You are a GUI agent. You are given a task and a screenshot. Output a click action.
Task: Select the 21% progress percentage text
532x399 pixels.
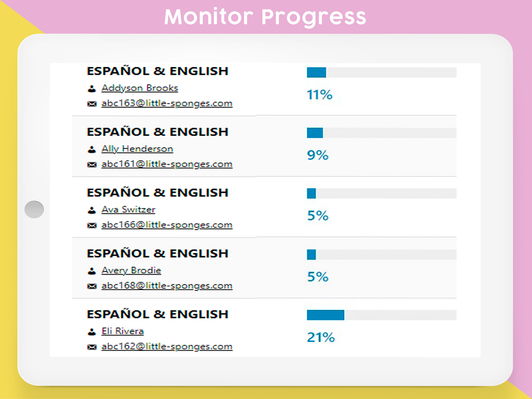click(x=321, y=337)
